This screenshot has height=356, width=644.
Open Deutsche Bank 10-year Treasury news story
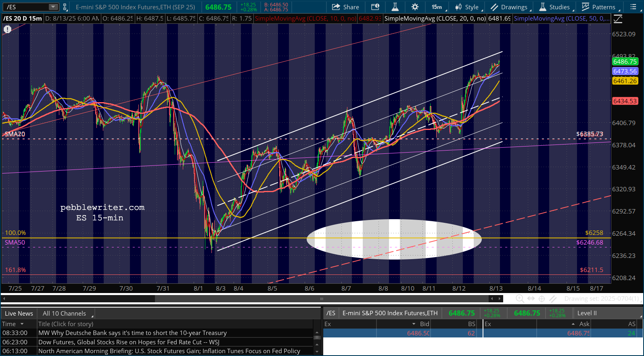(x=132, y=333)
